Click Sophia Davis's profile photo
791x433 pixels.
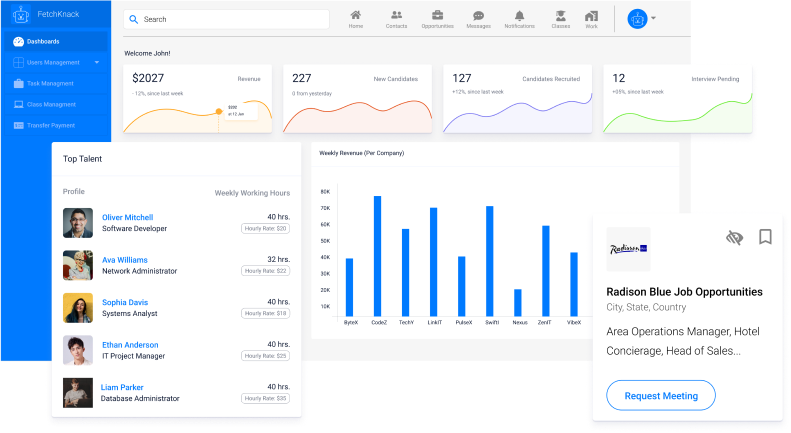pos(78,307)
